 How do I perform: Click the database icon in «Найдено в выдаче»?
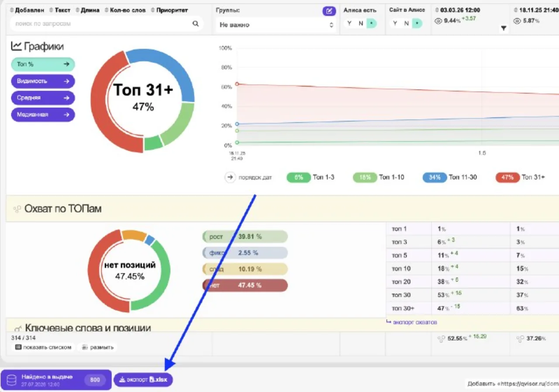click(11, 380)
